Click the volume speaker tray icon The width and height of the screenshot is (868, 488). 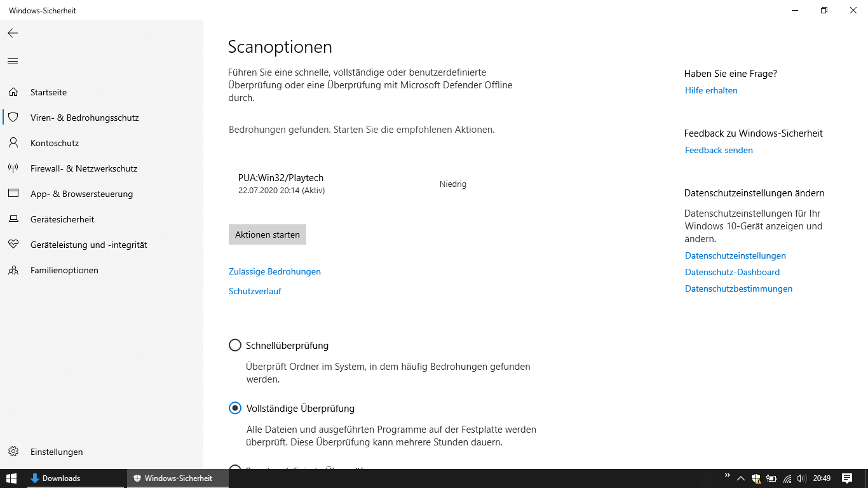point(801,478)
